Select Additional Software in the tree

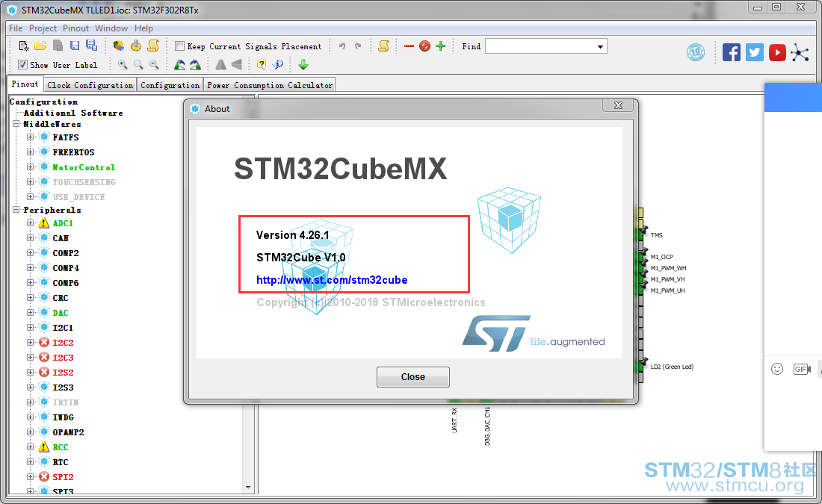tap(73, 113)
